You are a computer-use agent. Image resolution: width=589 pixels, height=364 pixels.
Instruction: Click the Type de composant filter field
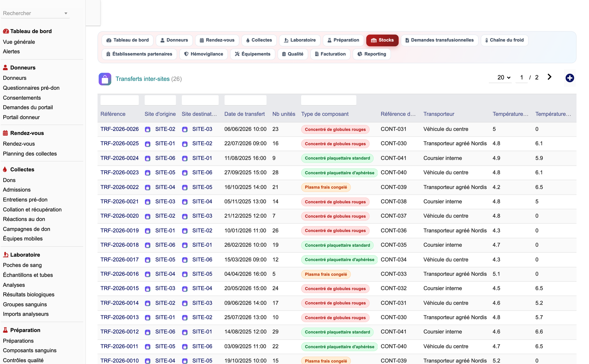click(329, 100)
